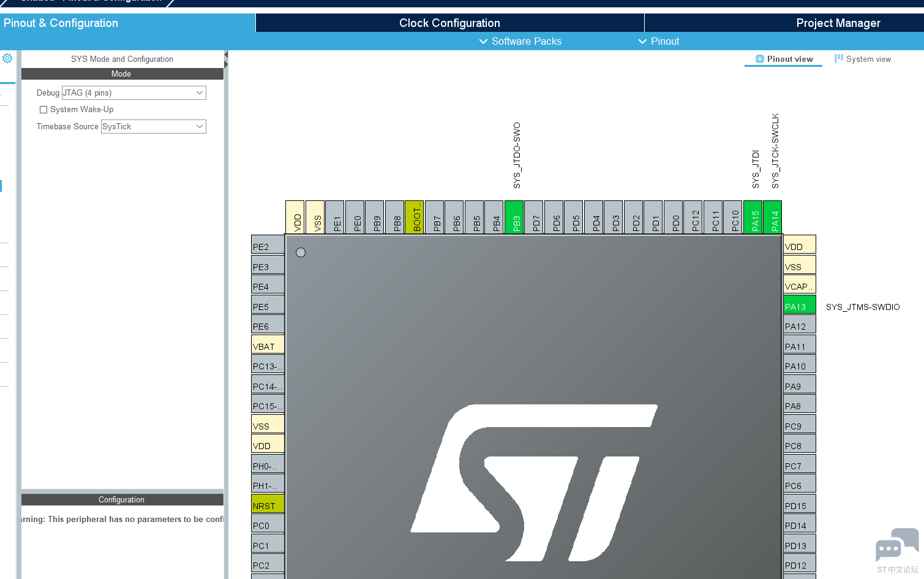The height and width of the screenshot is (579, 924).
Task: Open the Project Manager tab
Action: click(x=838, y=23)
